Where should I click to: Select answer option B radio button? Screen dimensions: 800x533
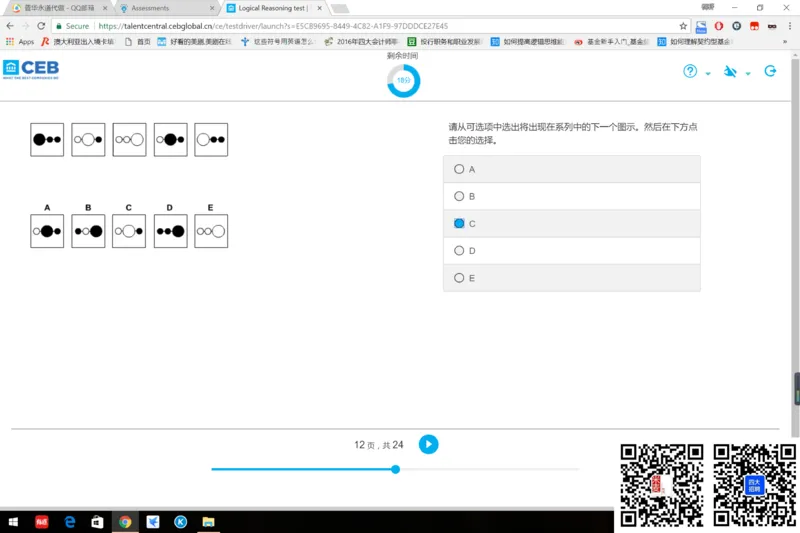coord(459,196)
